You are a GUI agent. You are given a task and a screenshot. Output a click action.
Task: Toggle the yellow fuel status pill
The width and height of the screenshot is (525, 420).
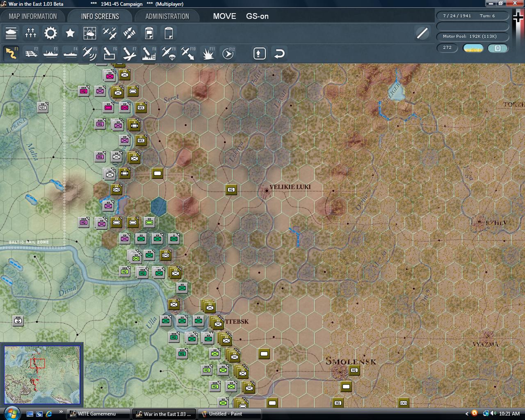coord(472,48)
